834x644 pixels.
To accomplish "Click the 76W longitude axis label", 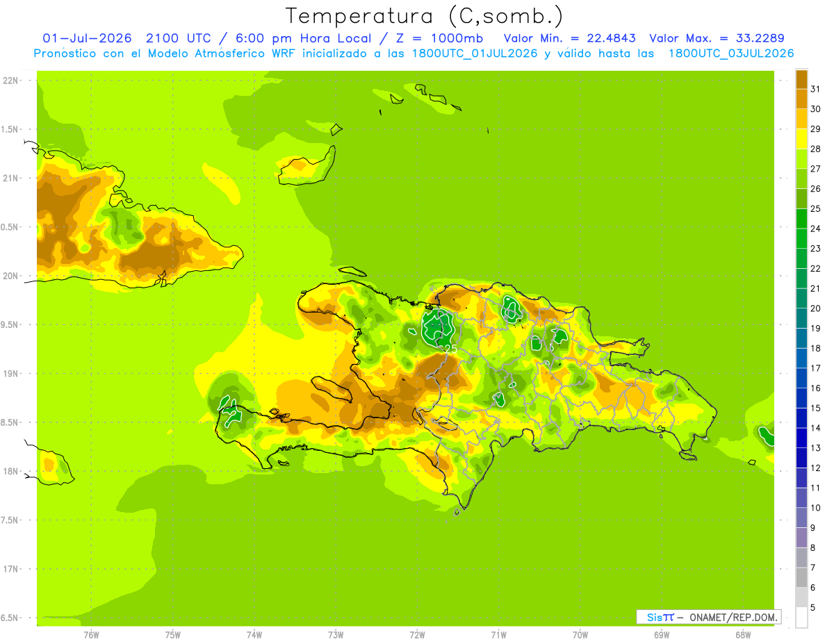I will click(x=91, y=634).
